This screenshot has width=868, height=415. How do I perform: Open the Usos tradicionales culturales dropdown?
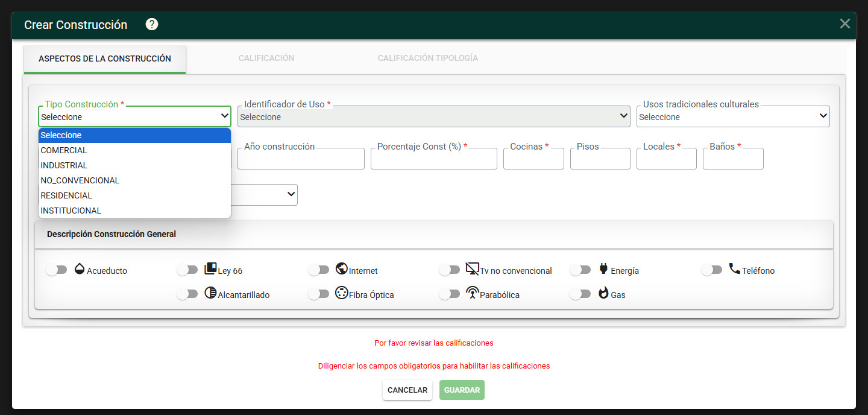(733, 116)
